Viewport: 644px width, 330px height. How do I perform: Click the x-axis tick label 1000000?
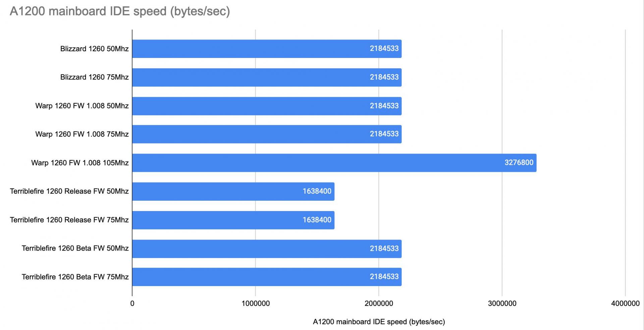coord(256,304)
